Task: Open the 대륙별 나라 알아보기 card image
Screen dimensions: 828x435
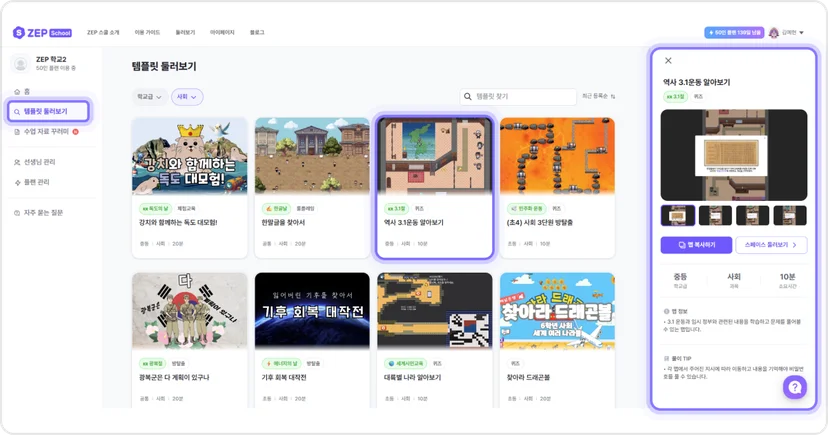Action: tap(435, 310)
